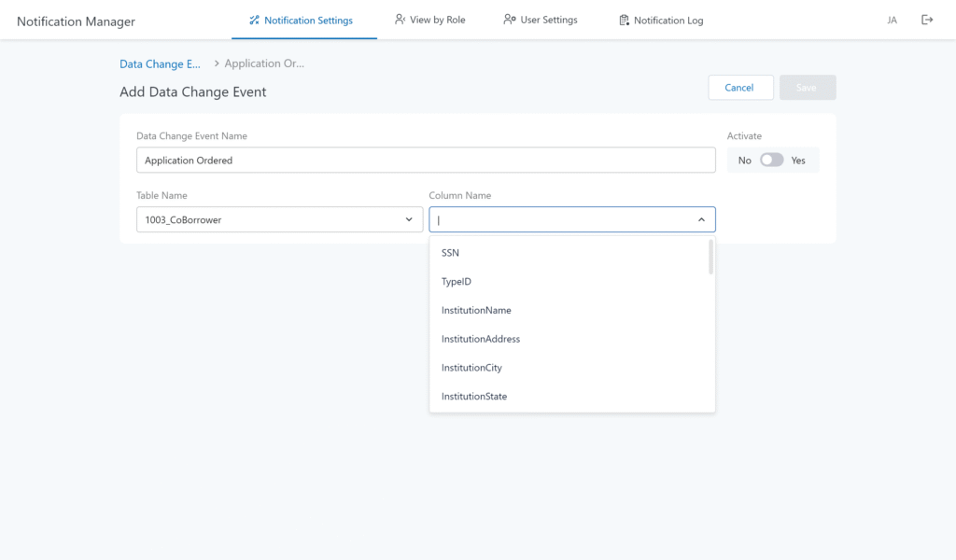Switch to the View by Role tab
The width and height of the screenshot is (956, 560).
[x=437, y=20]
